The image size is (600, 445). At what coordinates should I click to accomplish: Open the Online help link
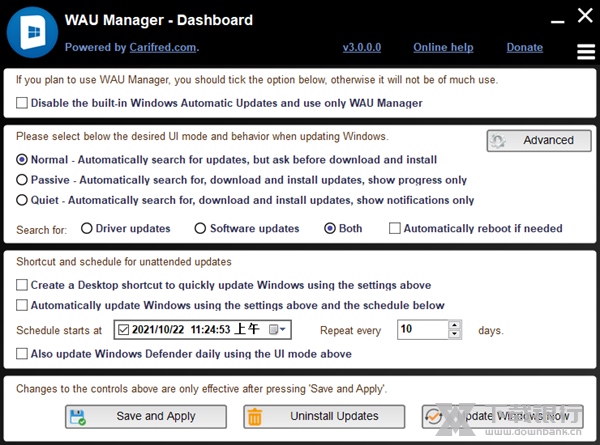pyautogui.click(x=443, y=47)
